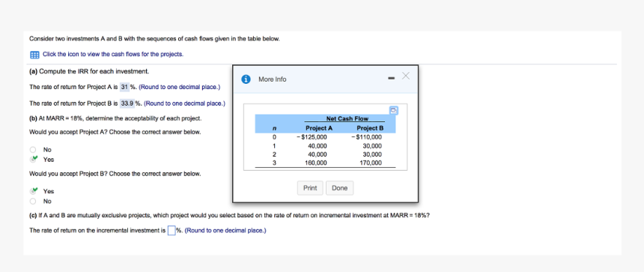Image resolution: width=644 pixels, height=272 pixels.
Task: Click the incremental investment rate input box
Action: point(171,231)
